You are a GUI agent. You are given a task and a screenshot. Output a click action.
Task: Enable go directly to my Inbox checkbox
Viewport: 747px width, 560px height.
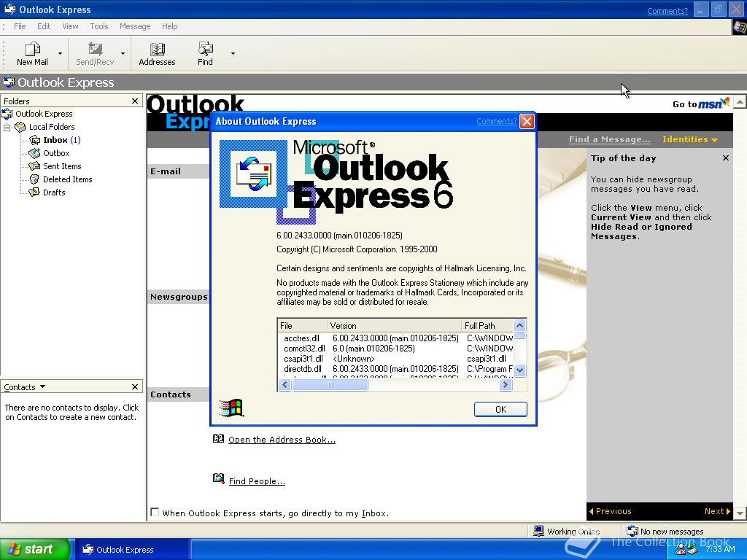(155, 513)
